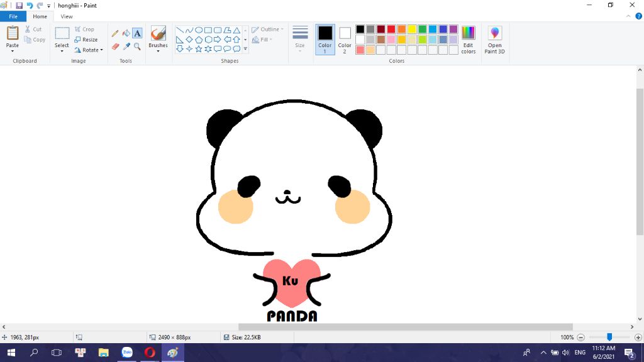Viewport: 644px width, 362px height.
Task: Click the Crop button
Action: 85,30
